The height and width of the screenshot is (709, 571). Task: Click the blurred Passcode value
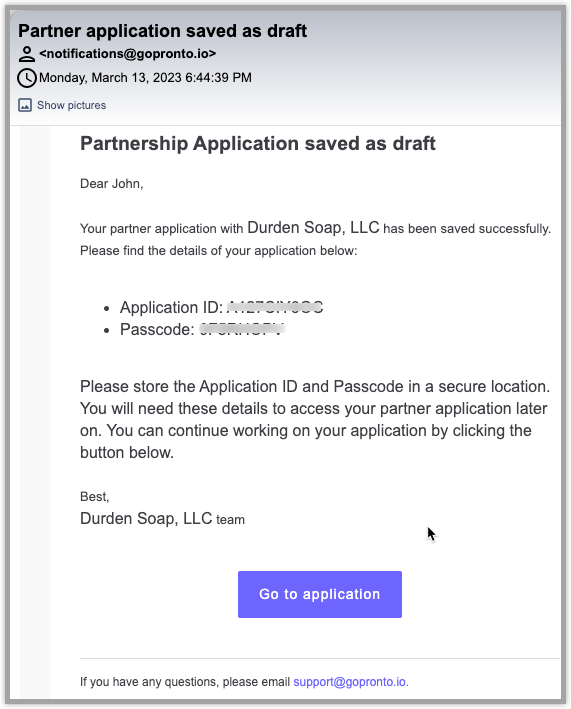point(242,329)
